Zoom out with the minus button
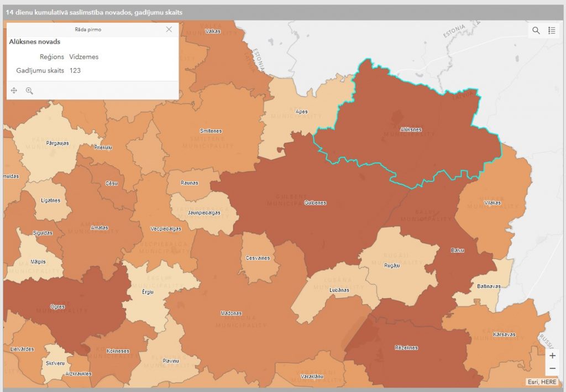The height and width of the screenshot is (392, 566). [x=552, y=368]
